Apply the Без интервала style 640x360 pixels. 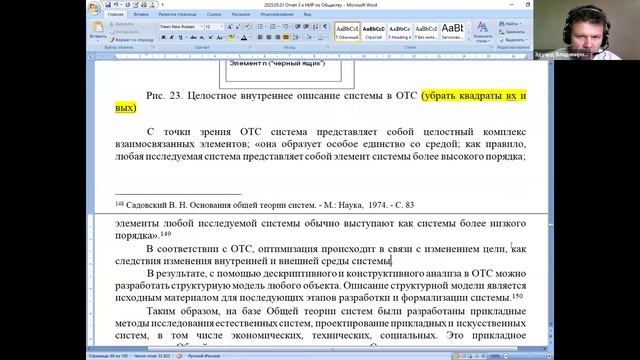click(426, 32)
